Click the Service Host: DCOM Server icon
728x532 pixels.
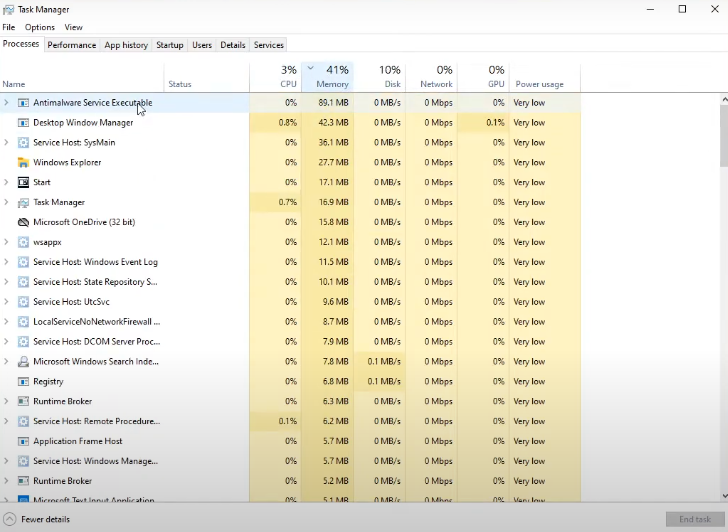[23, 342]
